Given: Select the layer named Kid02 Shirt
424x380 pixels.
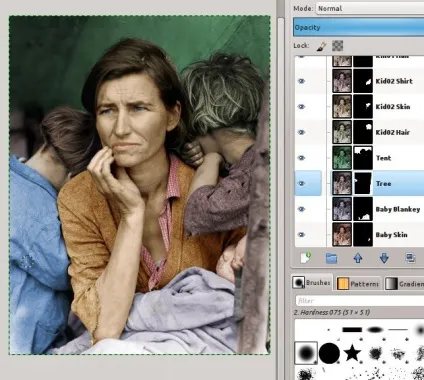Looking at the screenshot, I should point(394,81).
